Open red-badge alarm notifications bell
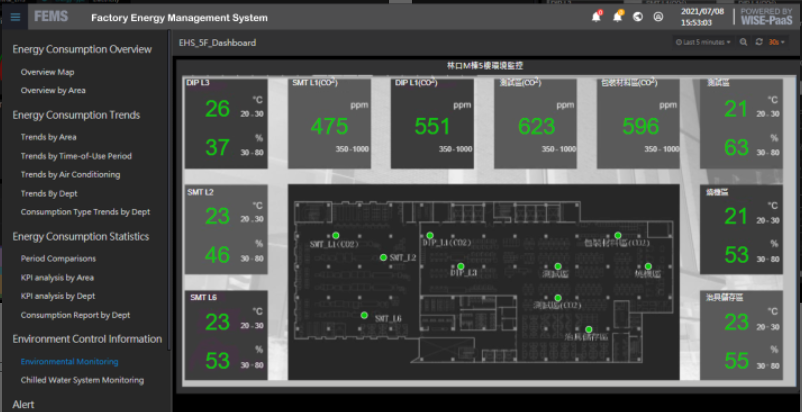The height and width of the screenshot is (412, 802). click(x=597, y=17)
